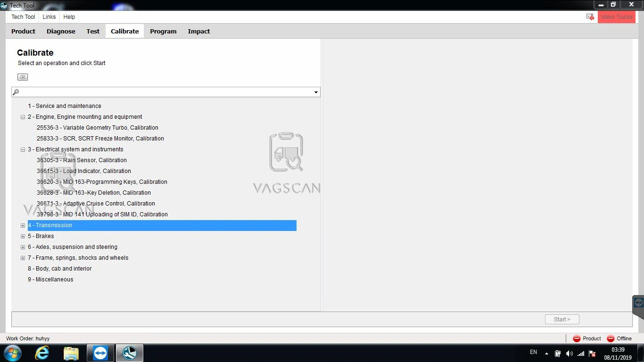Select 36305-3 Rain Sensor, Calibration
This screenshot has width=644, height=362.
point(82,160)
